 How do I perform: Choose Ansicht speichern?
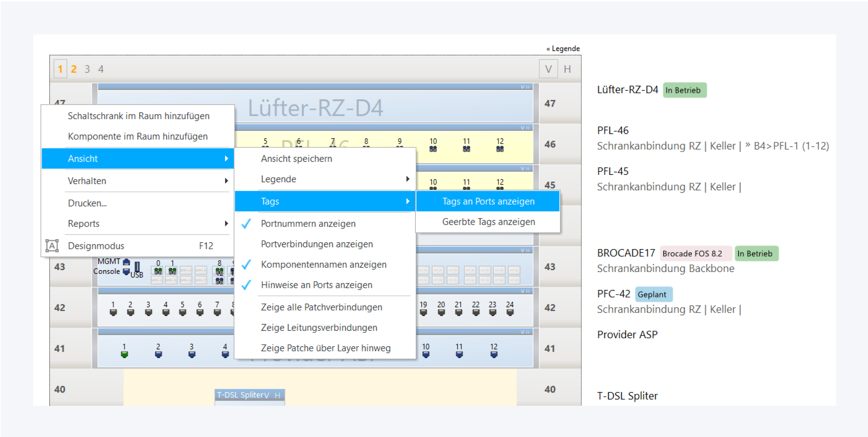(296, 158)
